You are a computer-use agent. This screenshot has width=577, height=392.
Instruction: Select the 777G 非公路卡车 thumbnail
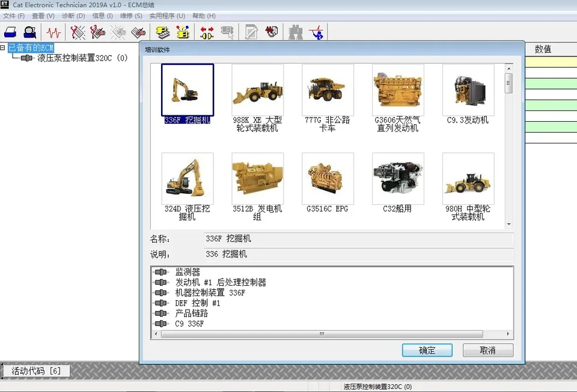pyautogui.click(x=328, y=90)
